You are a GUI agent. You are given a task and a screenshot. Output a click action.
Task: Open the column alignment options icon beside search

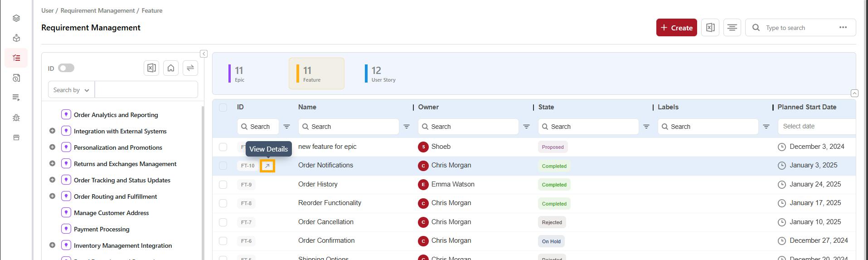pyautogui.click(x=732, y=28)
